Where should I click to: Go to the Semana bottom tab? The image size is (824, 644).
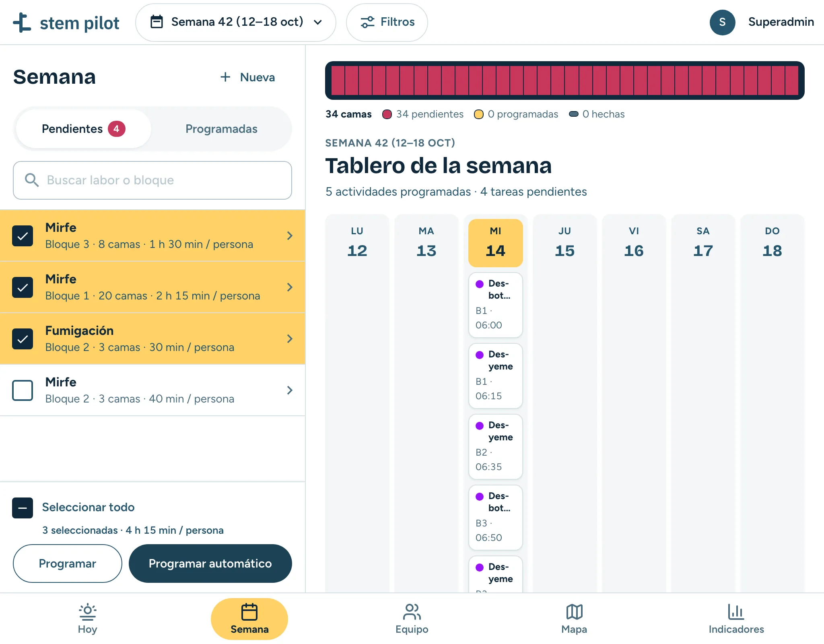click(x=249, y=619)
